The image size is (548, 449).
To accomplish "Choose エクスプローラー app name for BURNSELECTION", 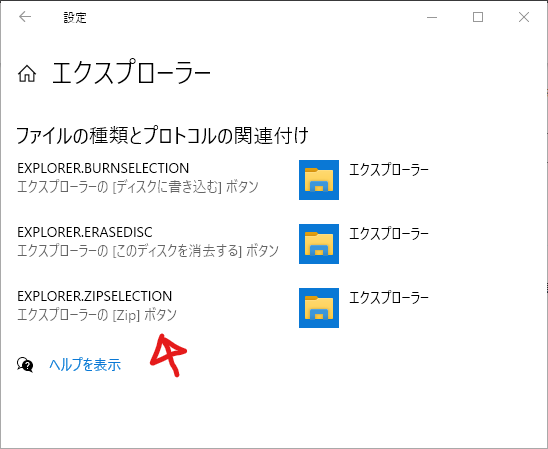I will (389, 170).
